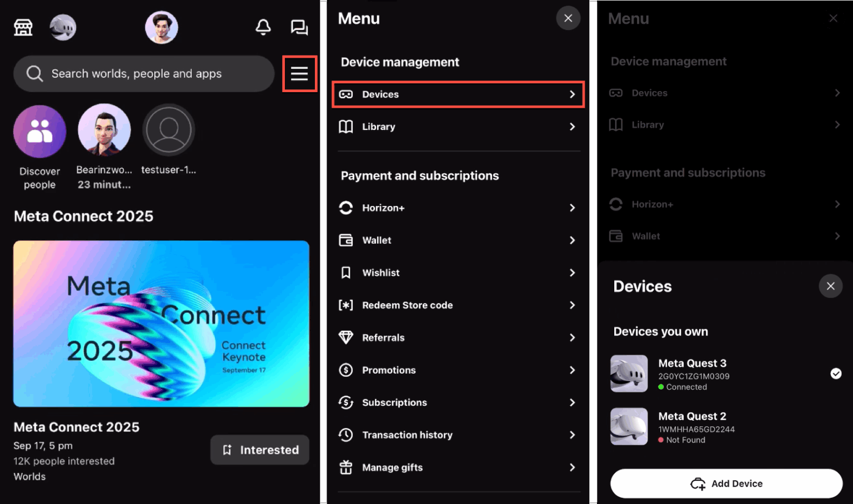The height and width of the screenshot is (504, 853).
Task: Open the Meta Connect 2025 banner
Action: (161, 324)
